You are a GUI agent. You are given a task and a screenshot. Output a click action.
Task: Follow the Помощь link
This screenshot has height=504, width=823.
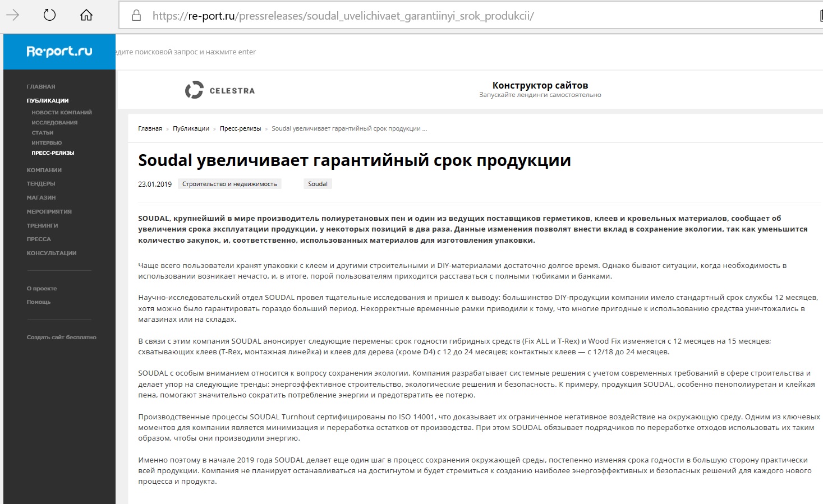(39, 302)
